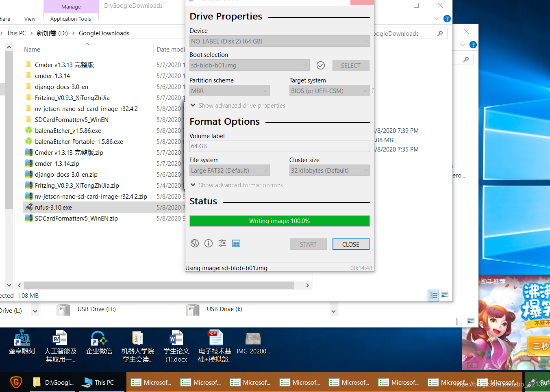Expand Show advanced format options
550x392 pixels.
pos(237,185)
